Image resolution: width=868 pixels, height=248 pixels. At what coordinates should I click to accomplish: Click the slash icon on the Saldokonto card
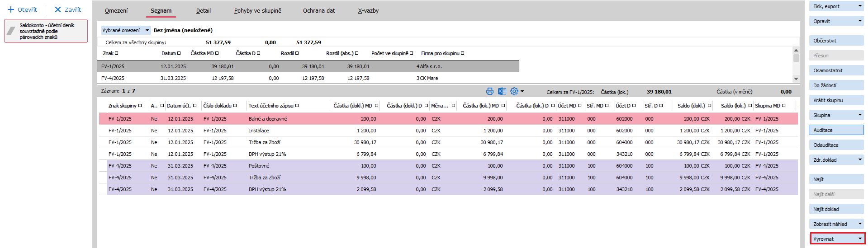[11, 31]
